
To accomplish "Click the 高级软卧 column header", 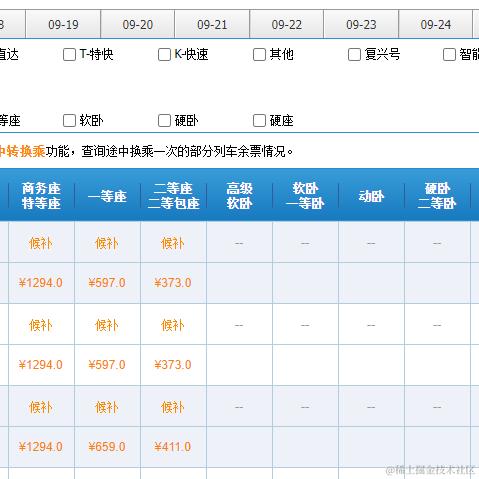I will click(239, 196).
